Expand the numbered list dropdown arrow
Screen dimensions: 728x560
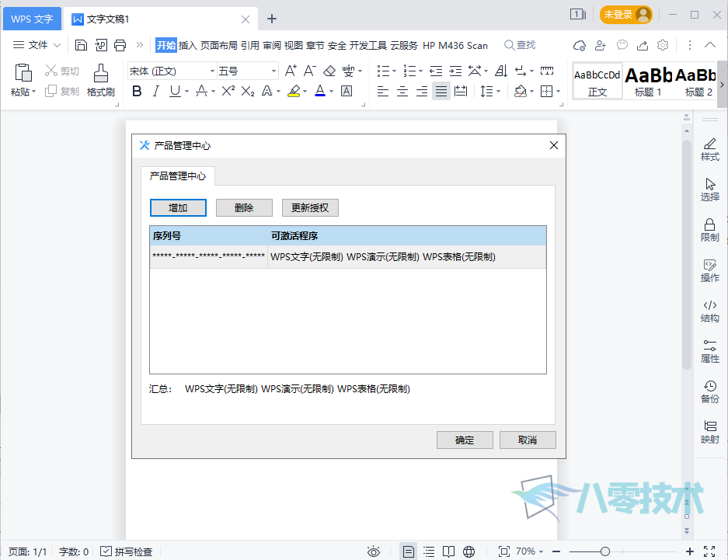(x=420, y=71)
